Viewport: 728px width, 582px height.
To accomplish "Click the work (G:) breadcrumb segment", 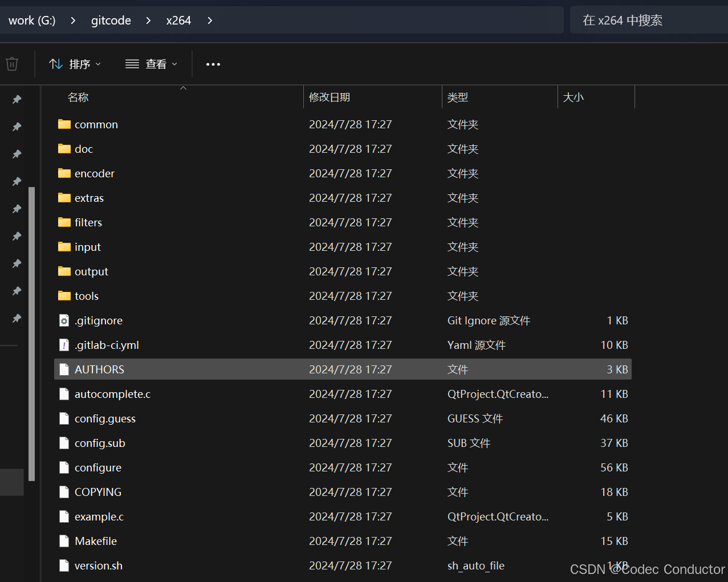I will click(32, 21).
